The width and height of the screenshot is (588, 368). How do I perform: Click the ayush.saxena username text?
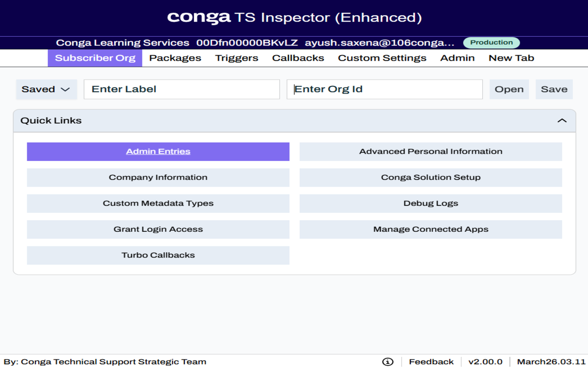(379, 43)
